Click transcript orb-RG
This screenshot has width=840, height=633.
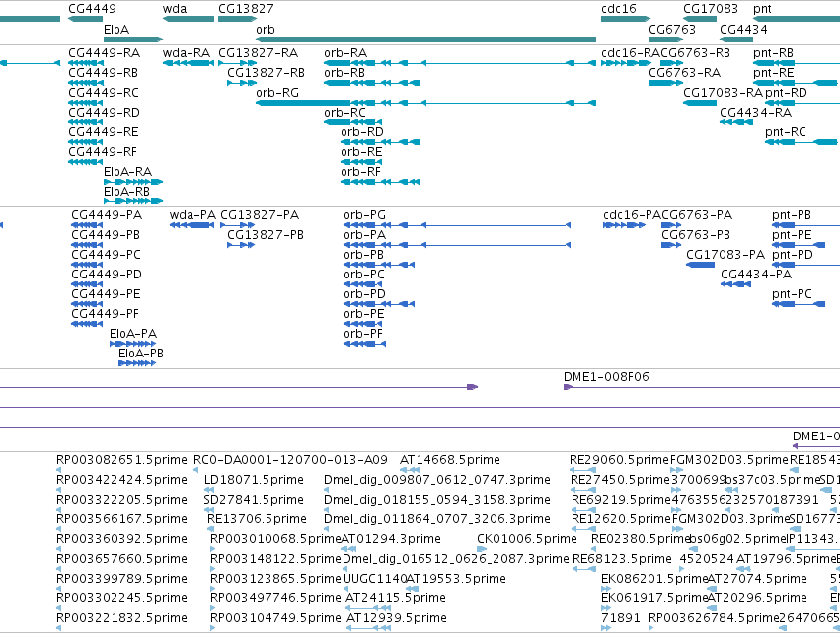[277, 93]
